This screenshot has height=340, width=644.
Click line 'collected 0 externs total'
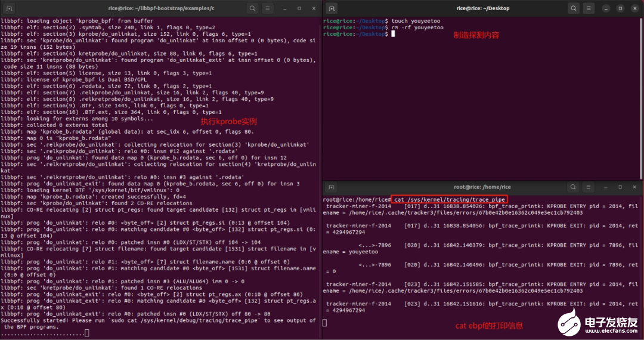(54, 125)
